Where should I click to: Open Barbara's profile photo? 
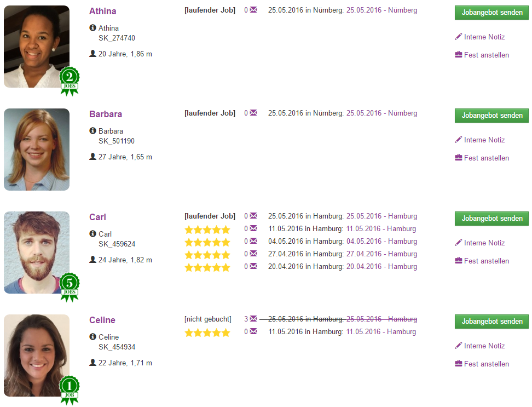37,150
